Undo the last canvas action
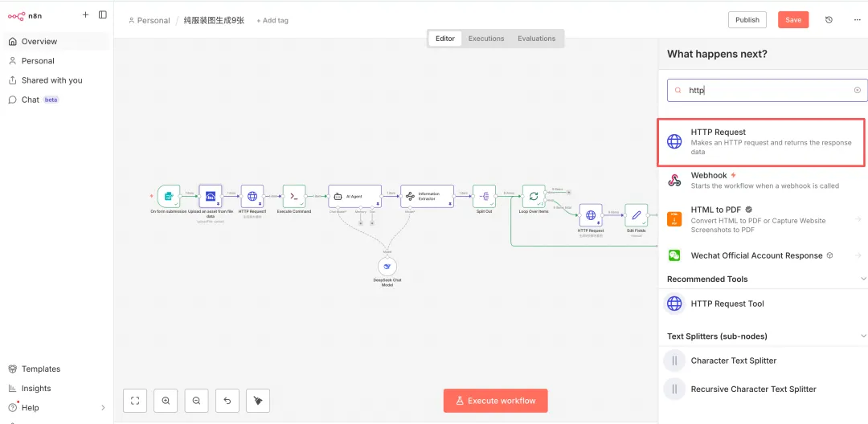 click(227, 401)
